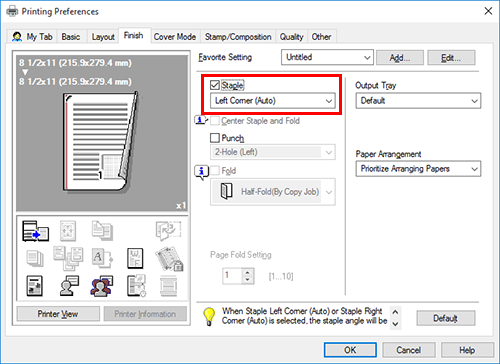Decrease Page Fold Setting with down arrow

click(x=247, y=280)
